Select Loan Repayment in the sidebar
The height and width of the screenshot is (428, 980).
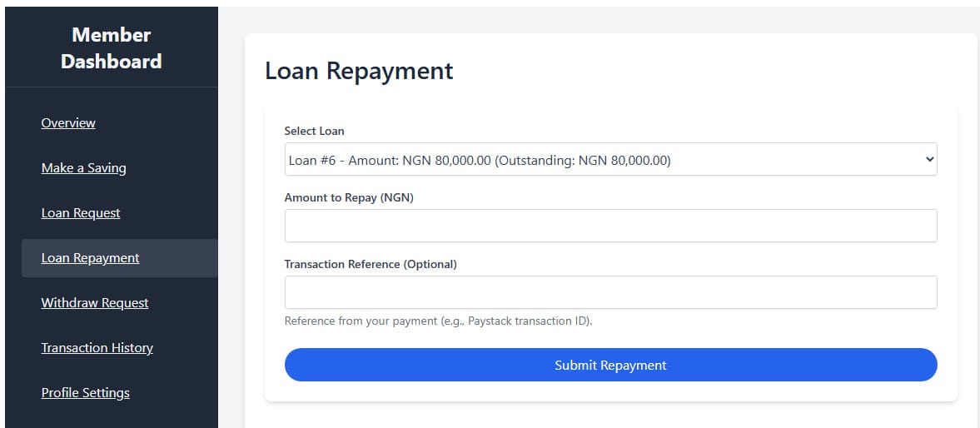pyautogui.click(x=90, y=258)
